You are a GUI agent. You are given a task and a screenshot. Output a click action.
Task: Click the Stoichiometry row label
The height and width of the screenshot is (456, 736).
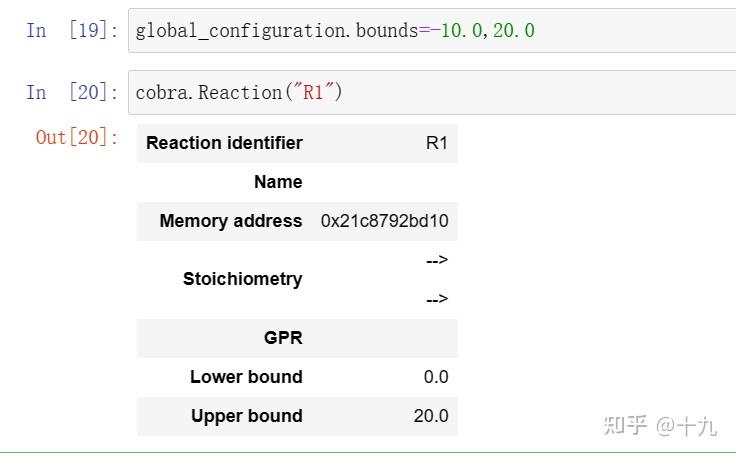pyautogui.click(x=242, y=279)
